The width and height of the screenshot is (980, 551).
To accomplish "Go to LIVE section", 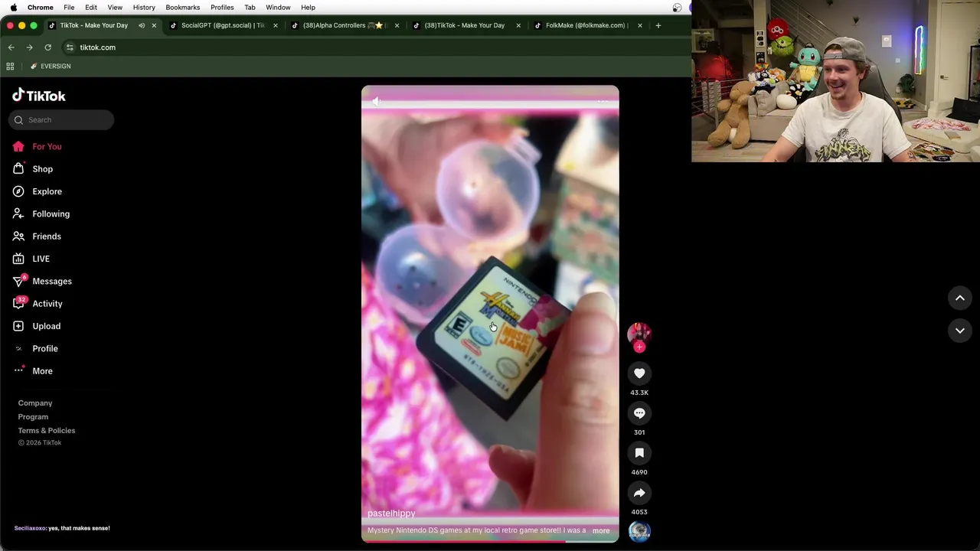I will coord(41,259).
